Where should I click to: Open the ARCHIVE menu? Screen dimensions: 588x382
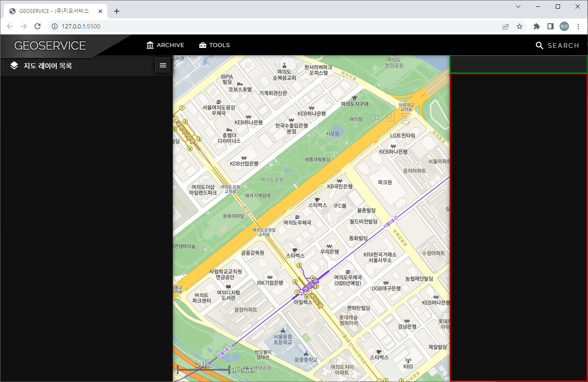(x=165, y=45)
